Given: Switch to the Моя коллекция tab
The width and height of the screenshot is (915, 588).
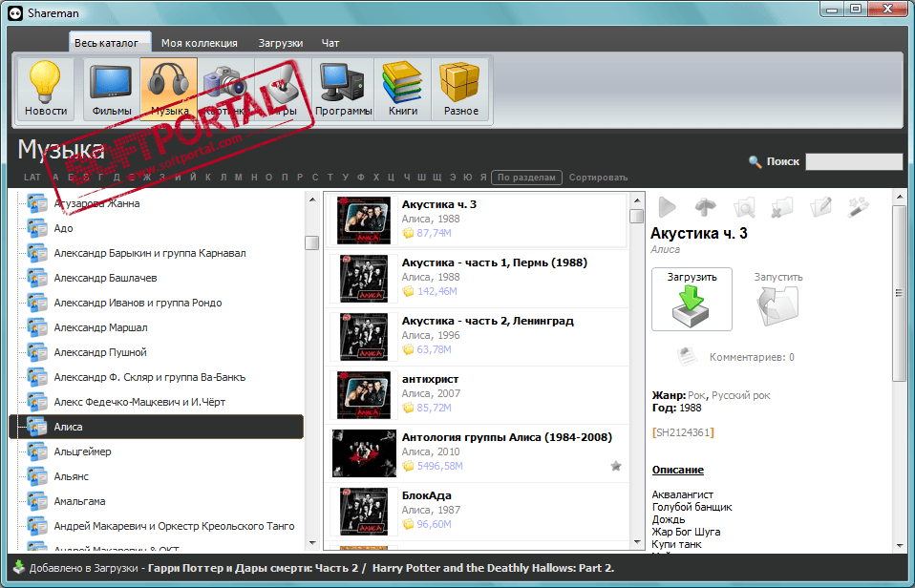Looking at the screenshot, I should [200, 43].
